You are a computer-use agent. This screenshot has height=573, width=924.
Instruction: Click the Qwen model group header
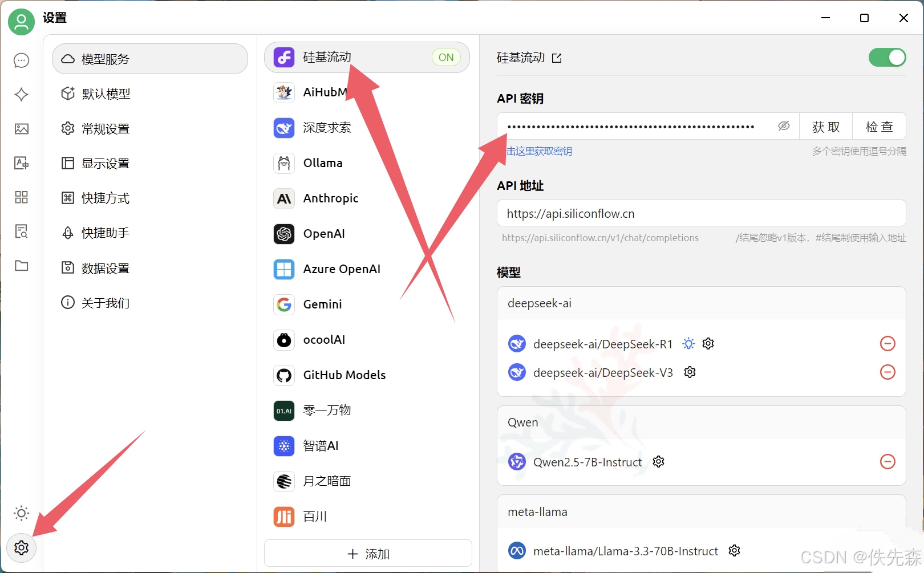(x=701, y=422)
